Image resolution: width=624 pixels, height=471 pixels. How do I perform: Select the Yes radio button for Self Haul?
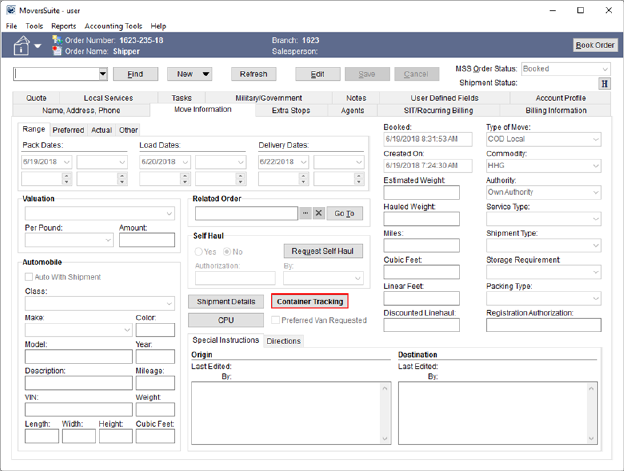tap(200, 252)
